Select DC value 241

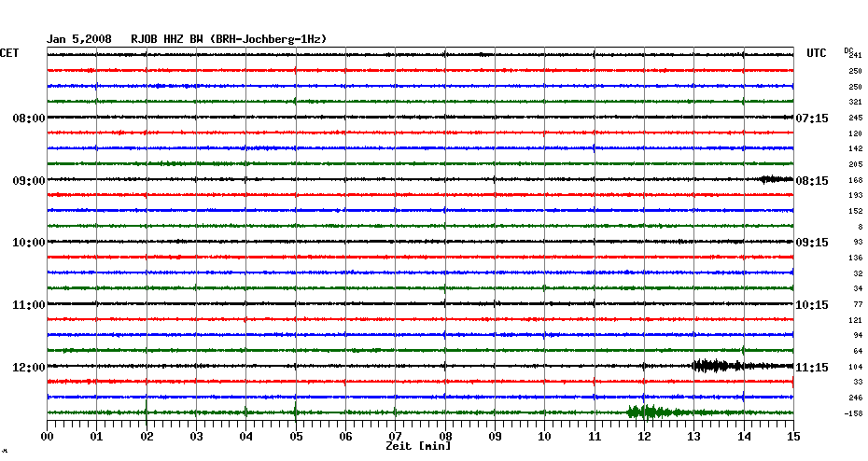coord(855,55)
